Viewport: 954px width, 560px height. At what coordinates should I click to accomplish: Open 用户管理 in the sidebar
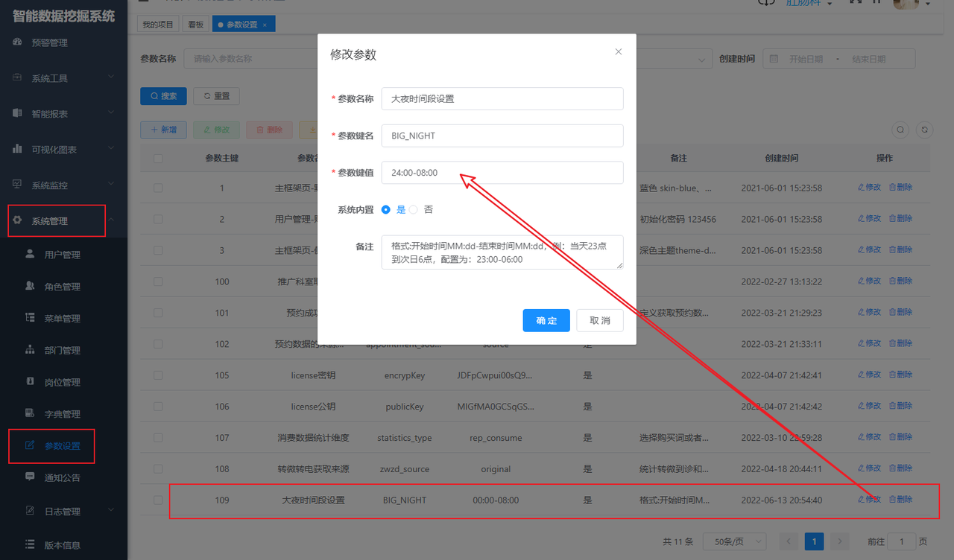[63, 255]
